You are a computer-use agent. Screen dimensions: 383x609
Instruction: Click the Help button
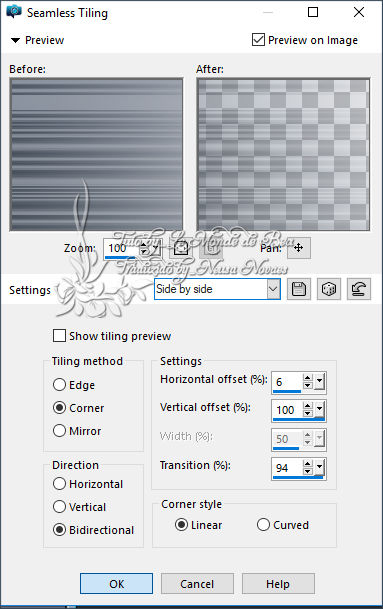coord(278,583)
